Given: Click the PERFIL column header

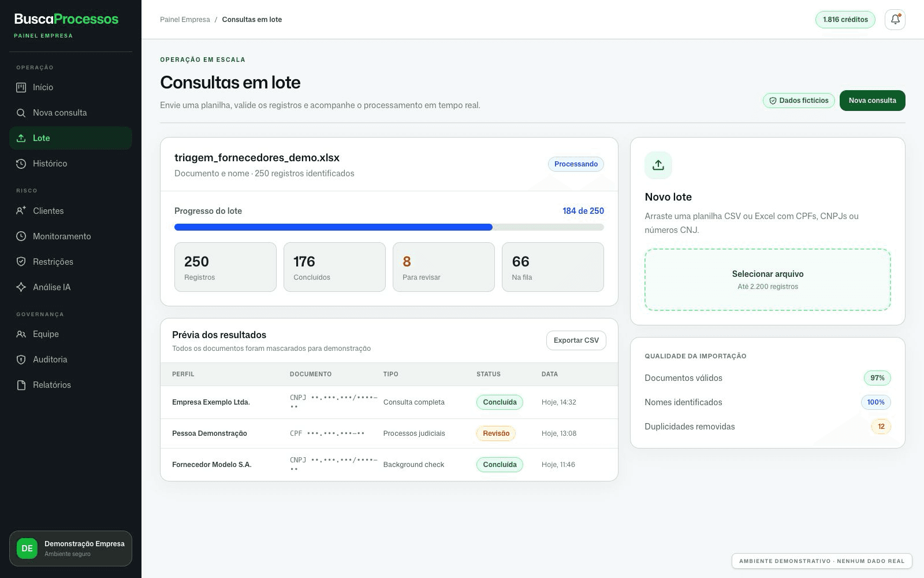Looking at the screenshot, I should [x=183, y=374].
